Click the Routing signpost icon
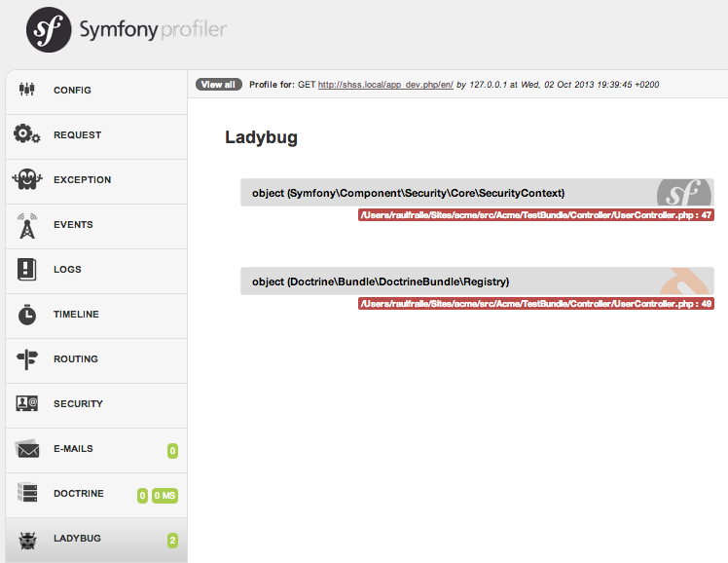The width and height of the screenshot is (728, 563). pos(27,359)
